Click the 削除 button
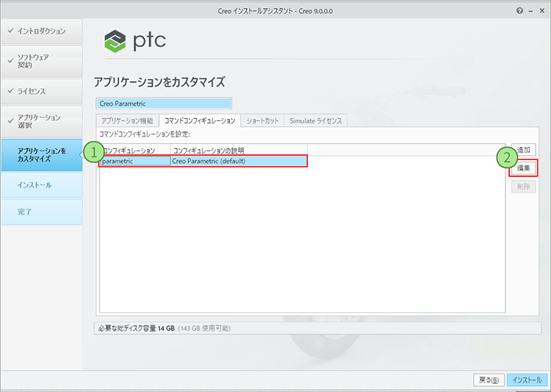The image size is (551, 392). (524, 186)
